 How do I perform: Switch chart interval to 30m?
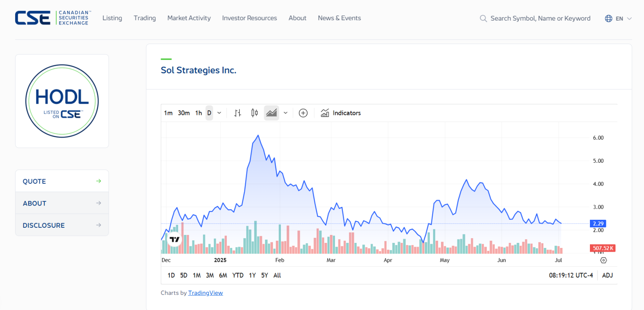184,113
